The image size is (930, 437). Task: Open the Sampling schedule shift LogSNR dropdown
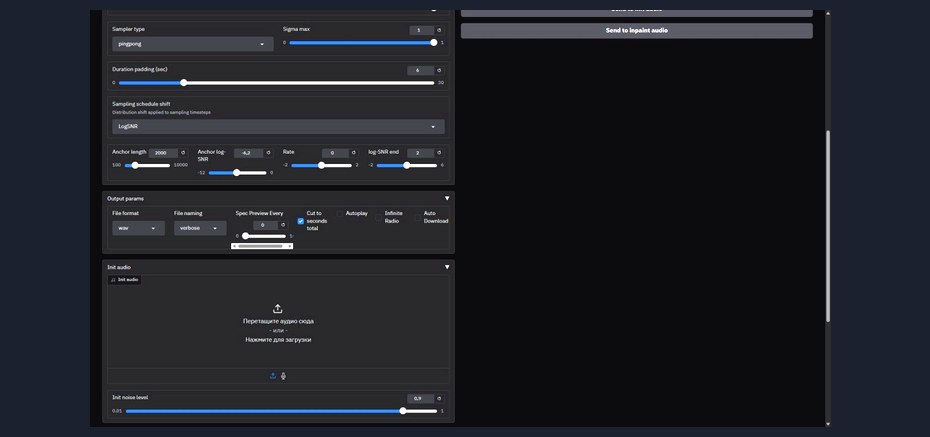(x=278, y=126)
